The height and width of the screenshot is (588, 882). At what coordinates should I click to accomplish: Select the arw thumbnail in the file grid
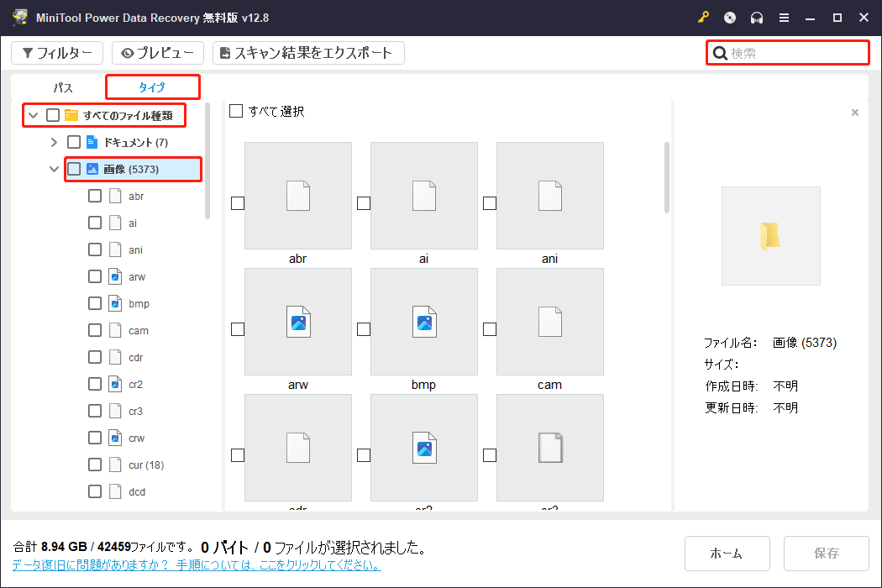coord(298,322)
